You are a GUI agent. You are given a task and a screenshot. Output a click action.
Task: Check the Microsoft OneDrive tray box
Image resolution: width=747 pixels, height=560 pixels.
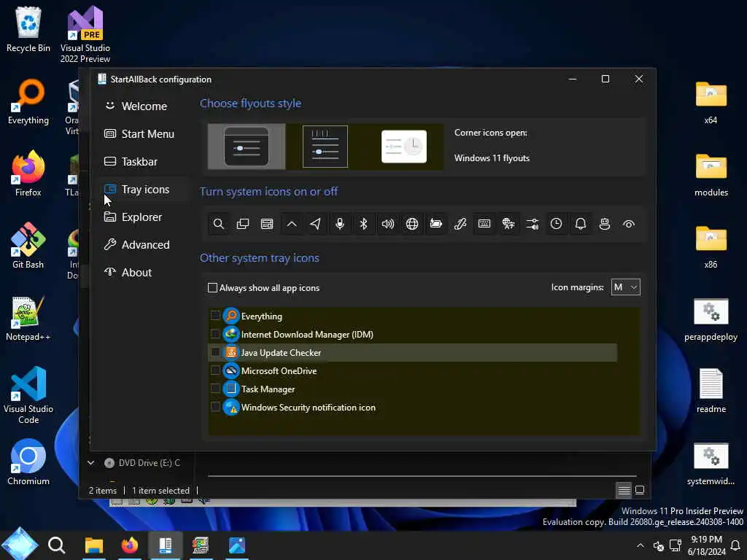215,370
